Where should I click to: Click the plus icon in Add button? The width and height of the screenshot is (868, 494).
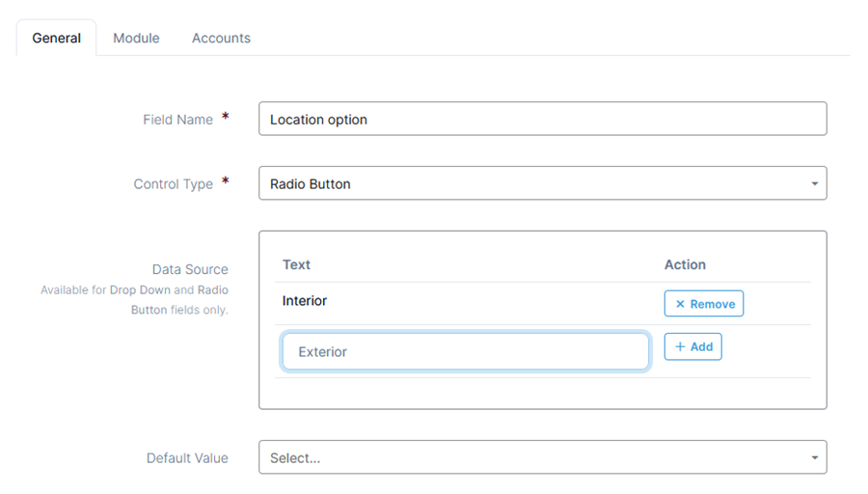[x=680, y=346]
